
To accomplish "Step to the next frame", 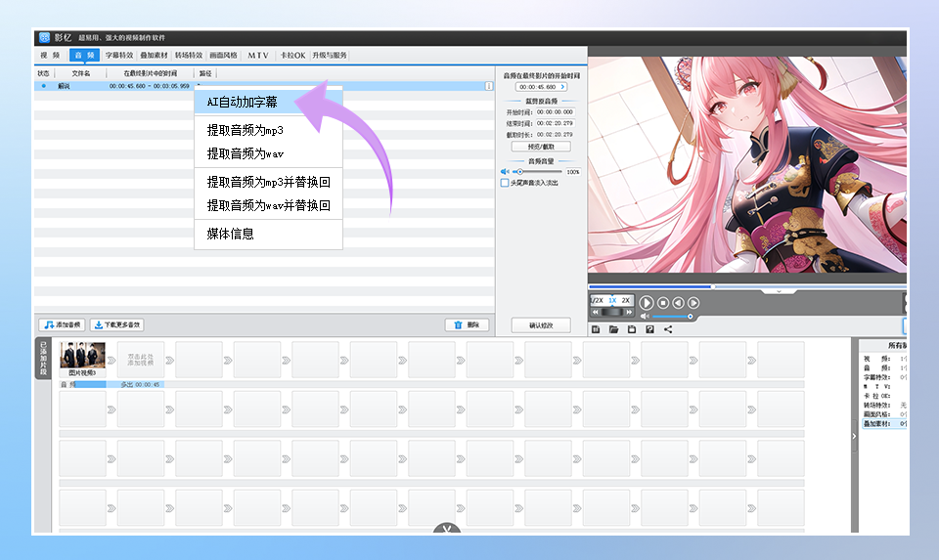I will [x=693, y=303].
